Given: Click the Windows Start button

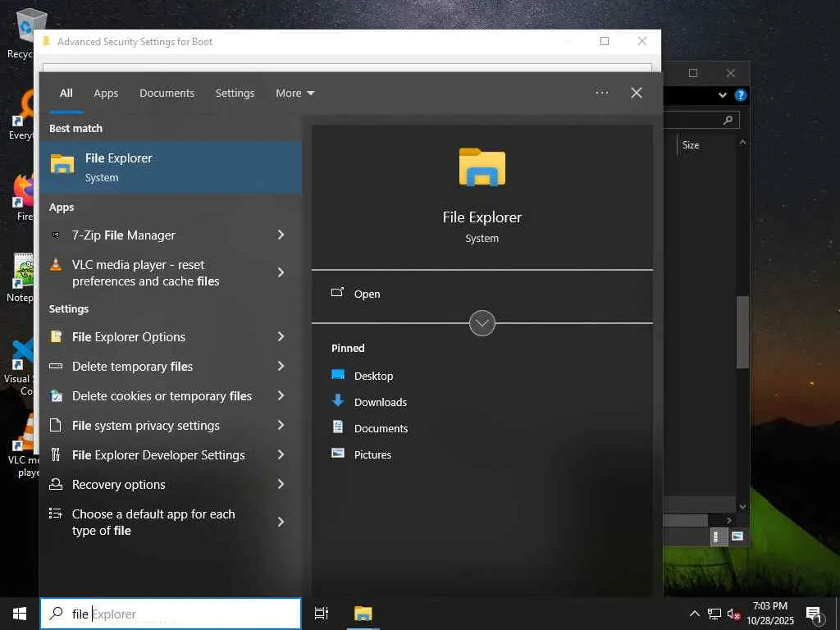Looking at the screenshot, I should [x=20, y=614].
